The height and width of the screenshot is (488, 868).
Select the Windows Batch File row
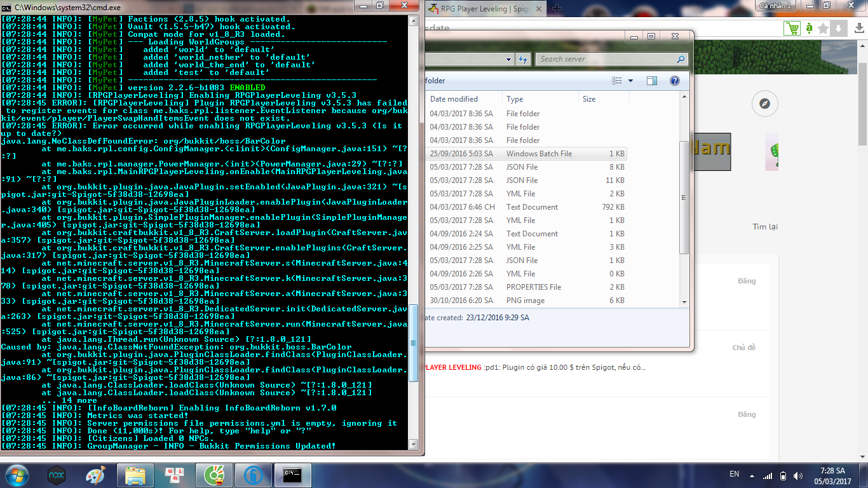click(526, 154)
